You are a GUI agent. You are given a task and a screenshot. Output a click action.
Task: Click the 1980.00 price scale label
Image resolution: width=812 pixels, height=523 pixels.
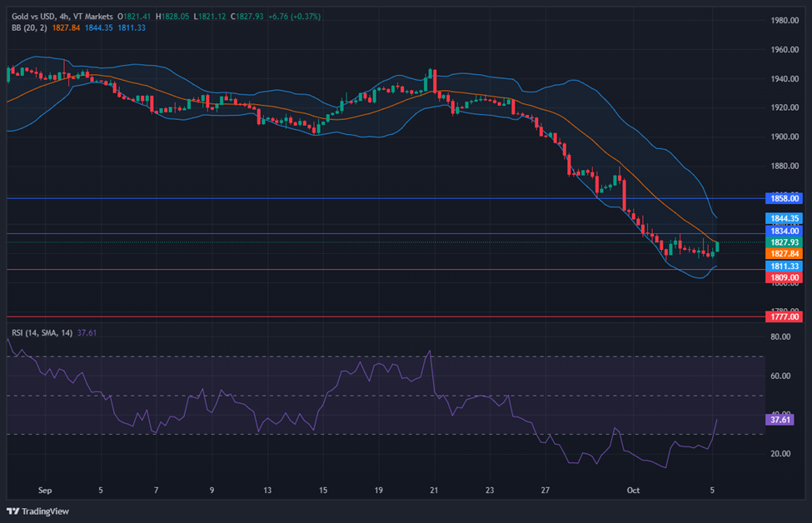tap(785, 20)
